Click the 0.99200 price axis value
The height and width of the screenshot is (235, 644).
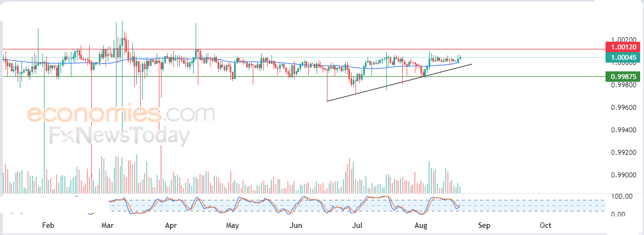coord(624,153)
